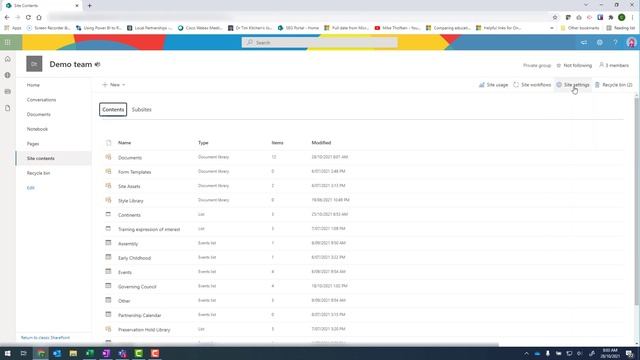This screenshot has height=360, width=640.
Task: Open the globe My sites icon in left rail
Action: click(x=7, y=75)
